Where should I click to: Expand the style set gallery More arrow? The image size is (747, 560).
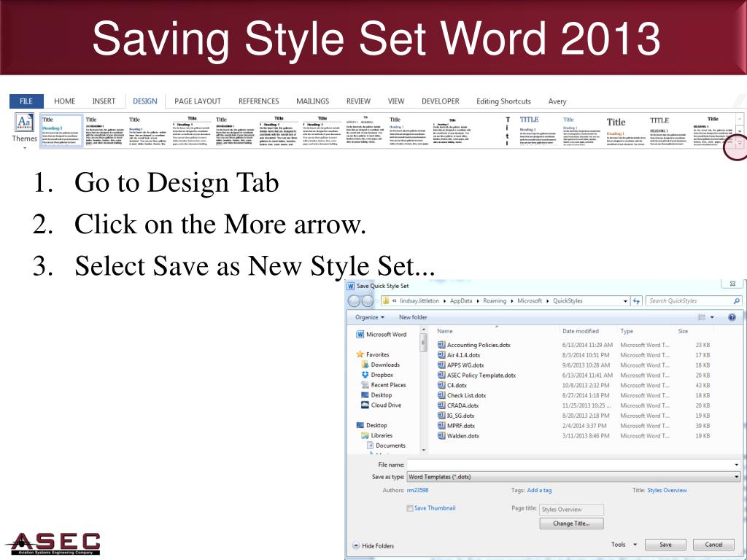point(740,142)
